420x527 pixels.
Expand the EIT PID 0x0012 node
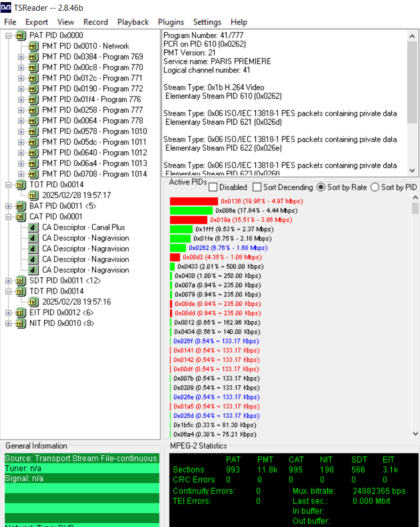point(9,313)
